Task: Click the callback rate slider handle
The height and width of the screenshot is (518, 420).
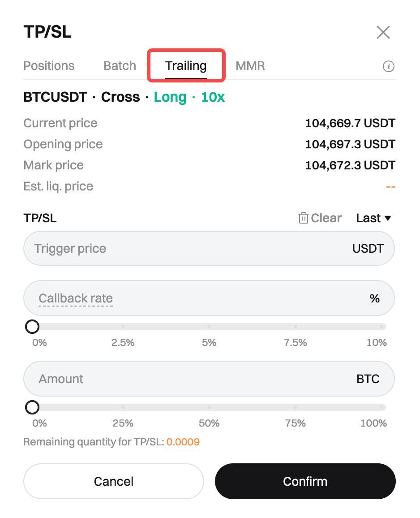Action: (x=32, y=327)
